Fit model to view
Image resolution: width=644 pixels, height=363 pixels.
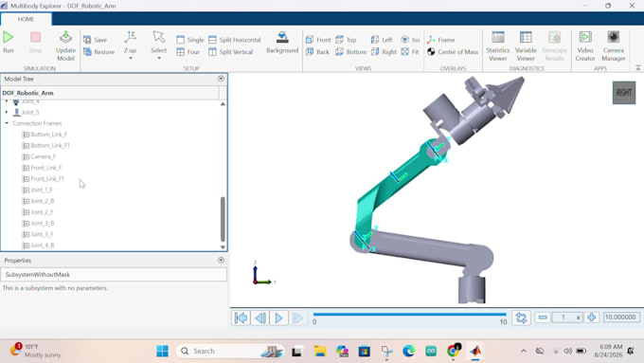tap(410, 52)
